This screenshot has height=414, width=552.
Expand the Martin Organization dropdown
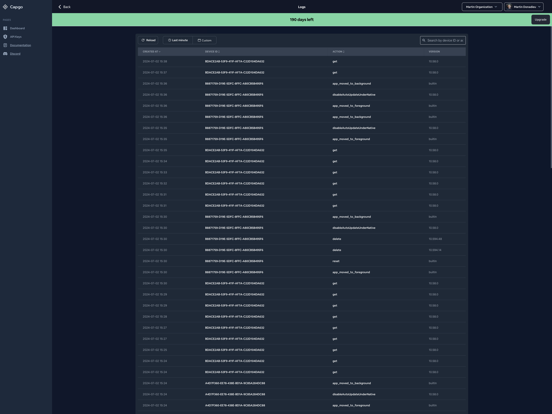[x=482, y=7]
